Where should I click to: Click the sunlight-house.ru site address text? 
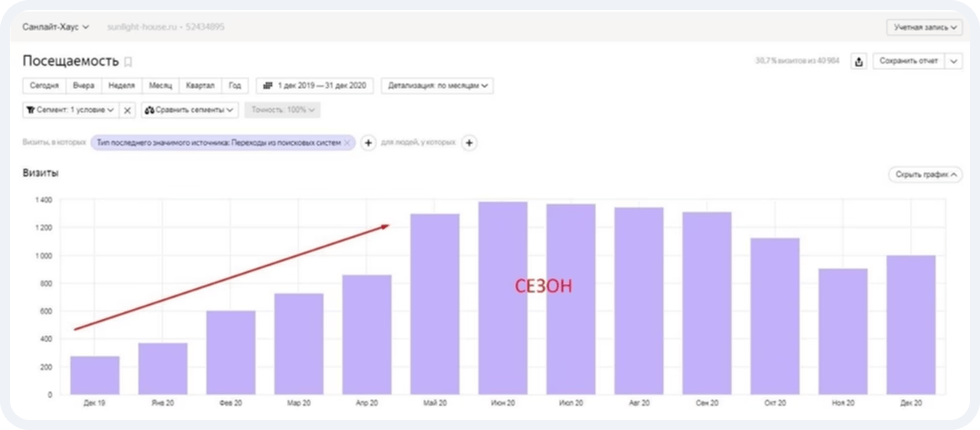(145, 28)
